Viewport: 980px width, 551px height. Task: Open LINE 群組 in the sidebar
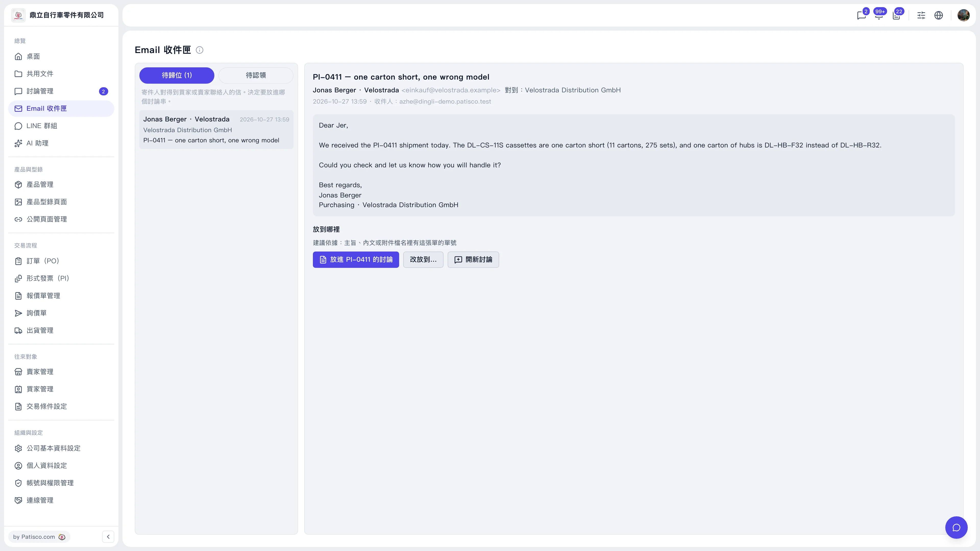coord(61,126)
